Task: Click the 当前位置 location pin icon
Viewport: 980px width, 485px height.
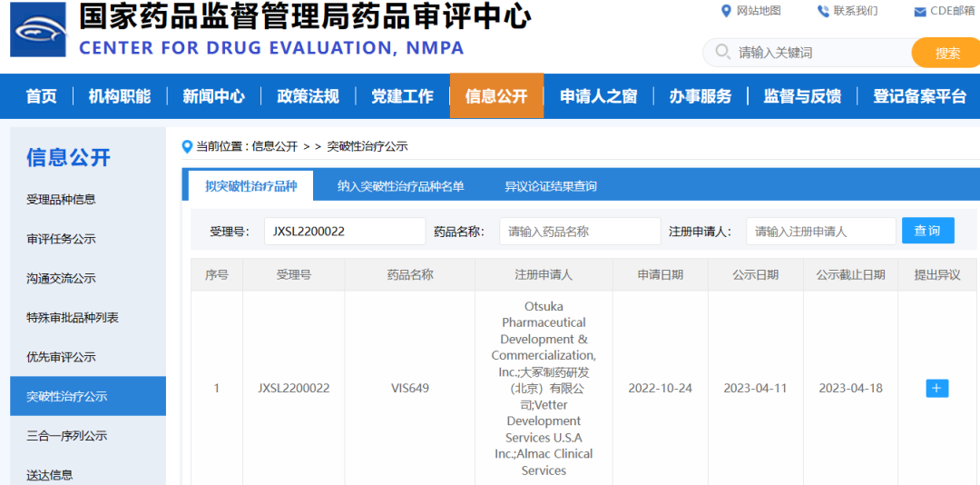Action: point(188,146)
